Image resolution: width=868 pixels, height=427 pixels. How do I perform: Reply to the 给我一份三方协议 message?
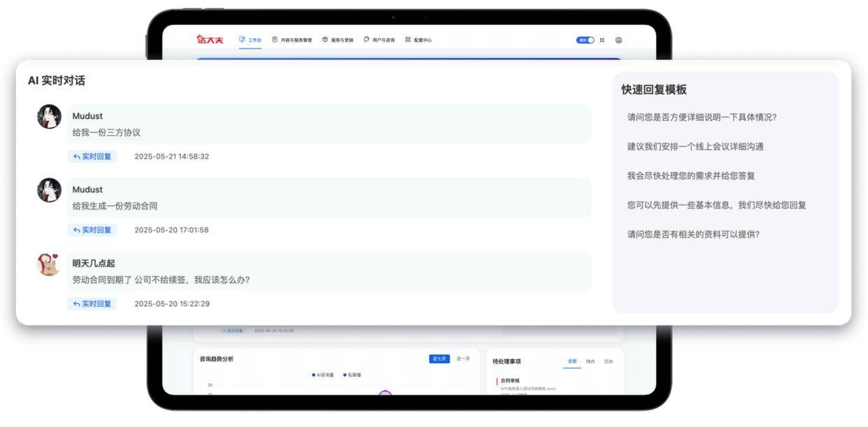tap(92, 157)
